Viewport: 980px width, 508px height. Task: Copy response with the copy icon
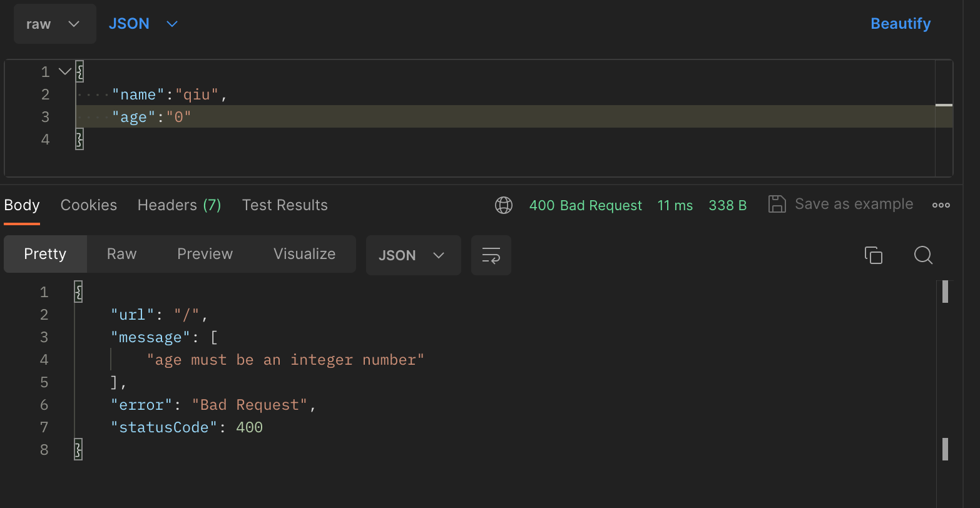(873, 255)
